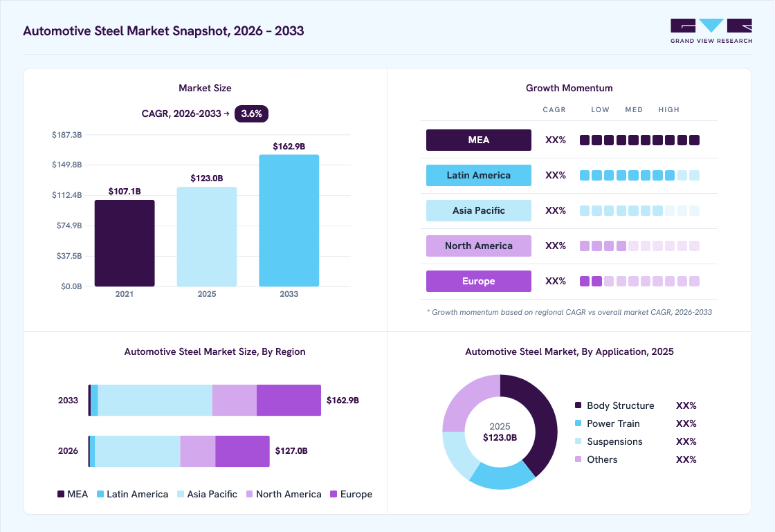Click the 3.6% CAGR badge
This screenshot has height=532, width=775.
[251, 113]
